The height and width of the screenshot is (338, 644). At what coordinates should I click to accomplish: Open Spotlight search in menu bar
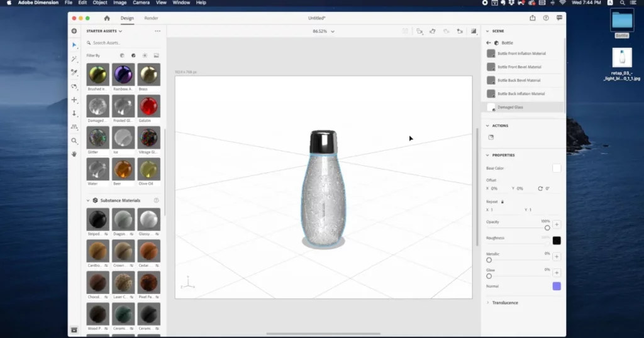point(622,3)
